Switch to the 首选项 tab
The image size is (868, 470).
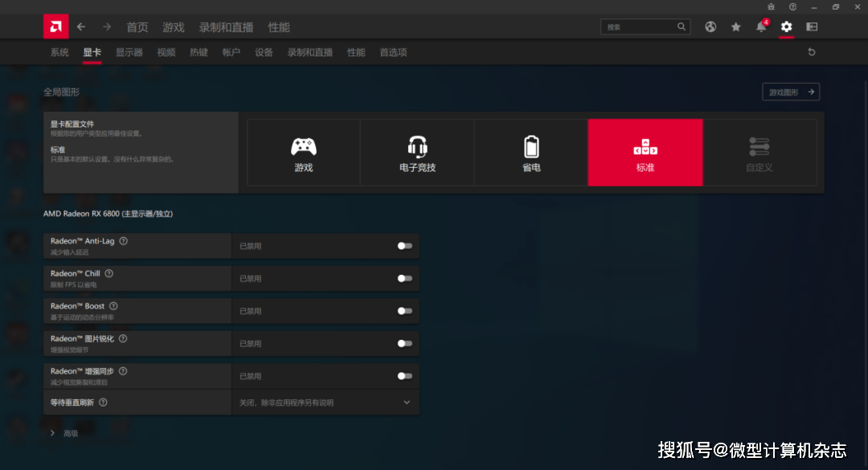(x=393, y=52)
